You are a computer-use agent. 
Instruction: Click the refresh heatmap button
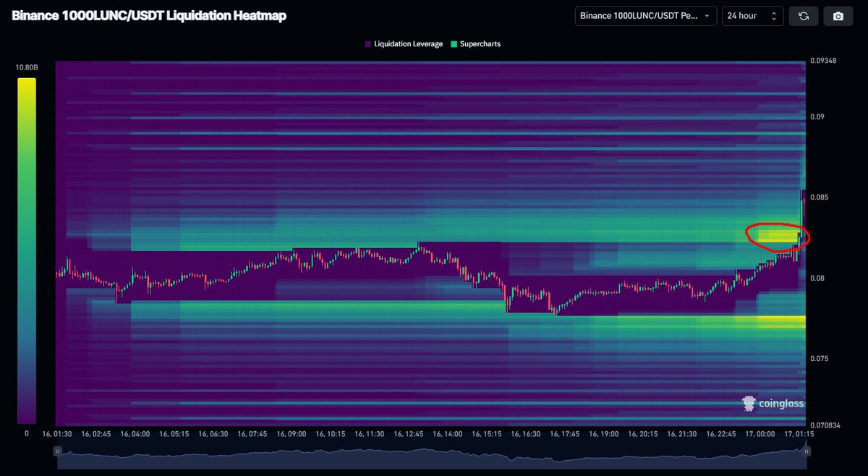(803, 16)
